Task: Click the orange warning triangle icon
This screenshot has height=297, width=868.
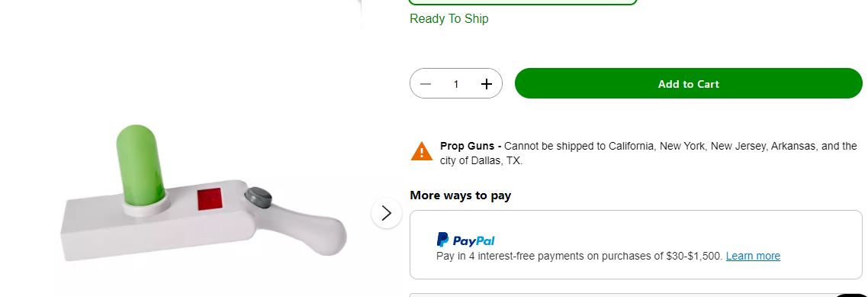Action: [x=421, y=151]
